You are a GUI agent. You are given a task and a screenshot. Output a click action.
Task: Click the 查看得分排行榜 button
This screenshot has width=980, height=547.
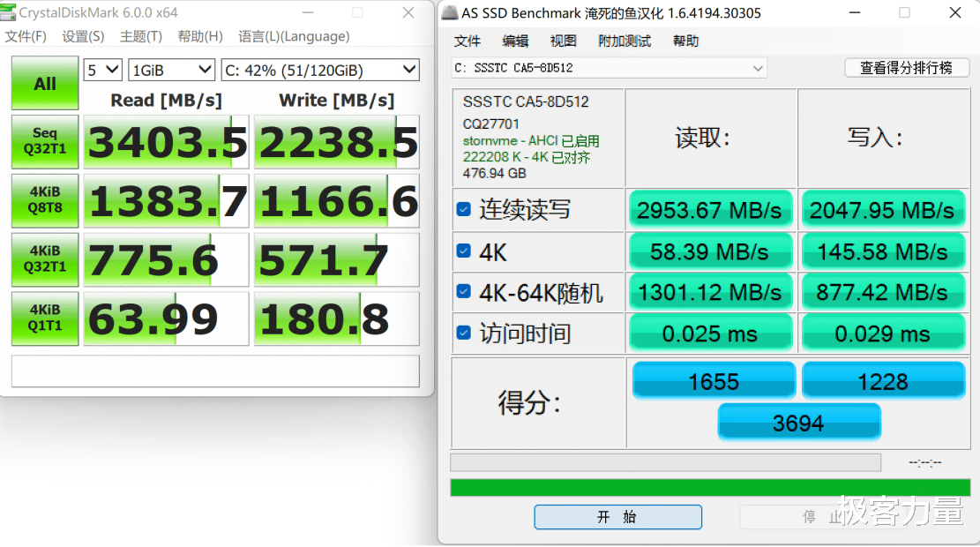pyautogui.click(x=906, y=68)
